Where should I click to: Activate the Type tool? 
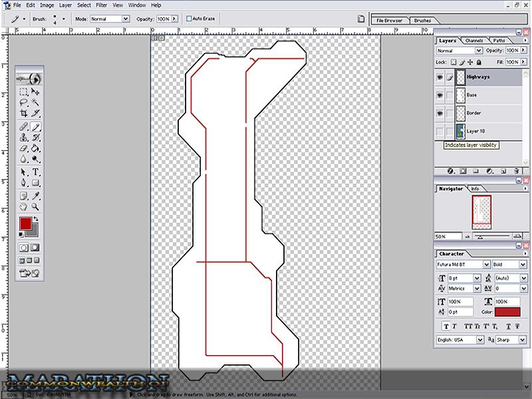36,172
